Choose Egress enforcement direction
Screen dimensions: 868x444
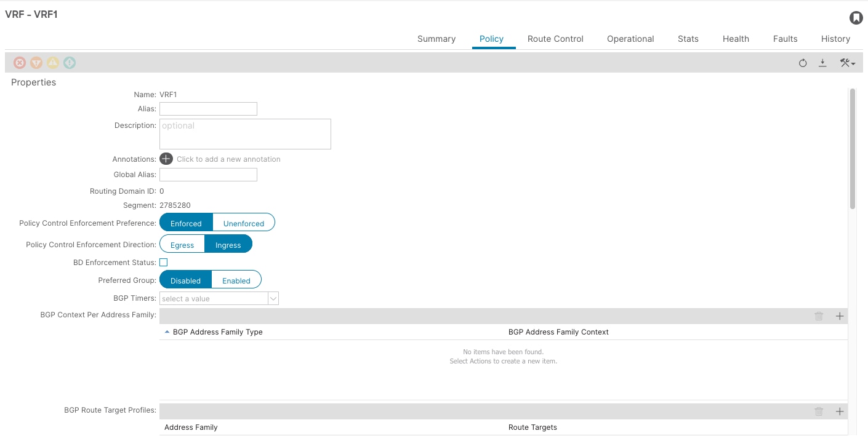pos(182,245)
